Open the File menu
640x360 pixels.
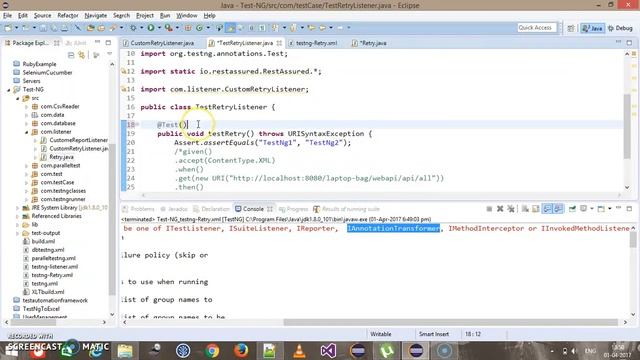point(7,16)
